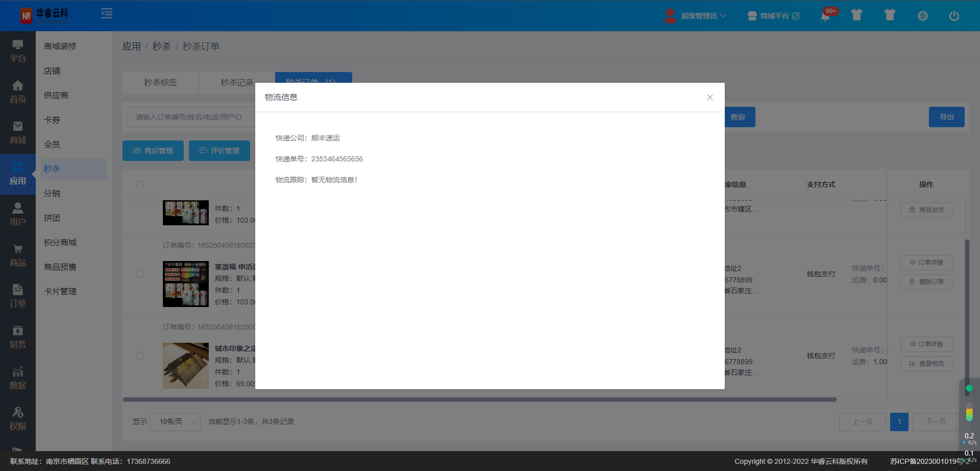The width and height of the screenshot is (980, 471).
Task: Click the 导出 export button
Action: (946, 117)
